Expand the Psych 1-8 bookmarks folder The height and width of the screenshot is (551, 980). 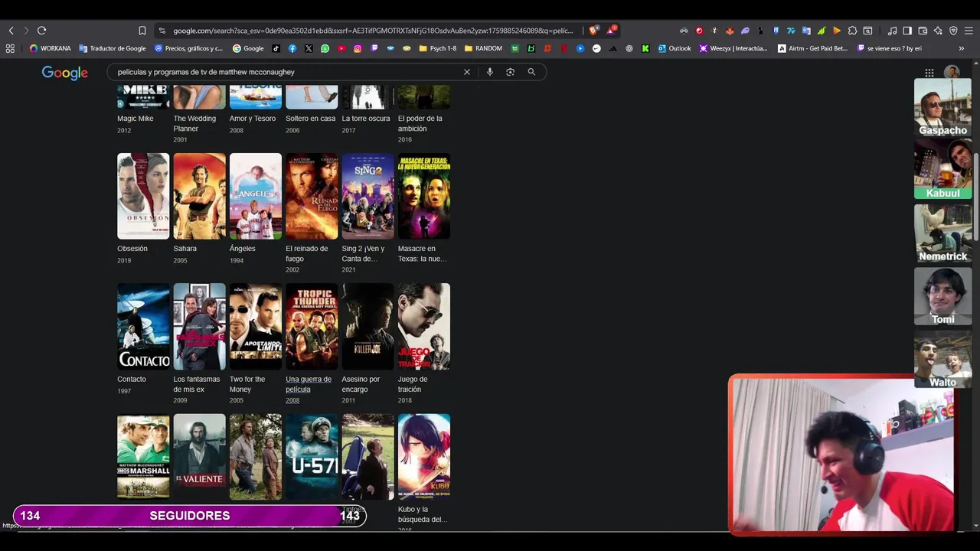click(x=438, y=48)
